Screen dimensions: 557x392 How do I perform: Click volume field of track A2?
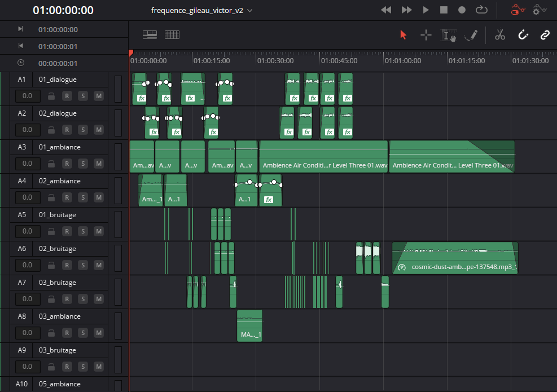28,130
